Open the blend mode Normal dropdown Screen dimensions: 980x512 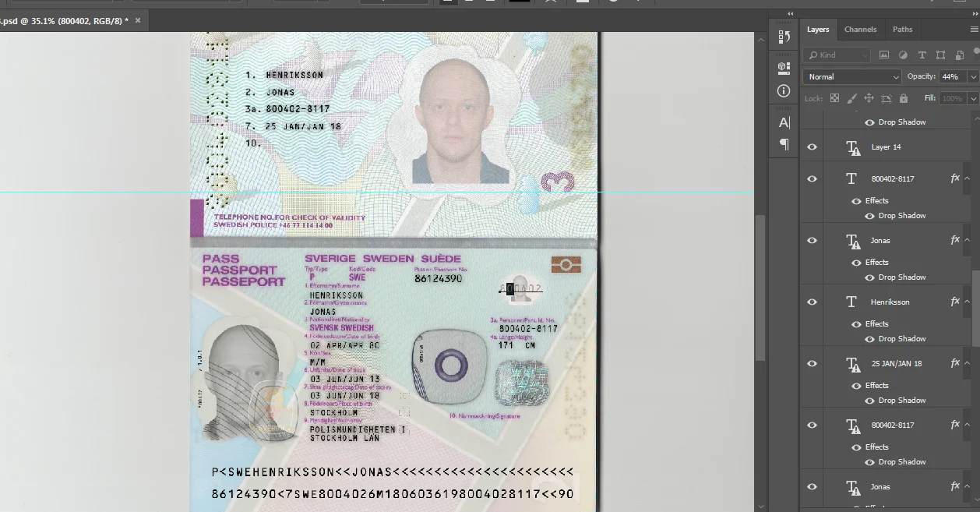pos(851,77)
